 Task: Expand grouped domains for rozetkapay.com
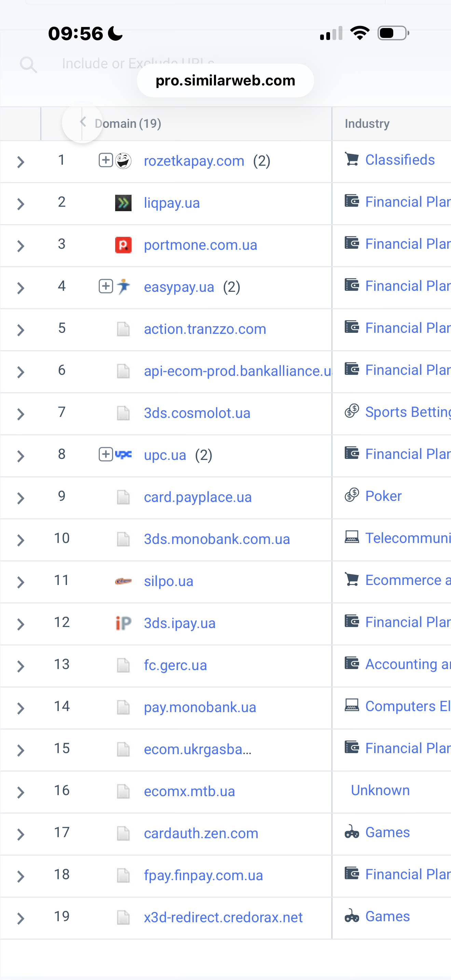[x=106, y=160]
